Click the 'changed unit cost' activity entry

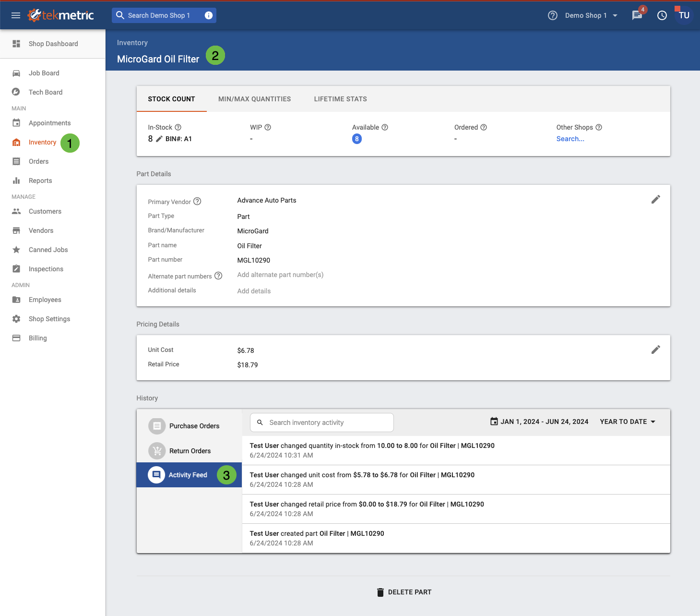click(x=456, y=480)
